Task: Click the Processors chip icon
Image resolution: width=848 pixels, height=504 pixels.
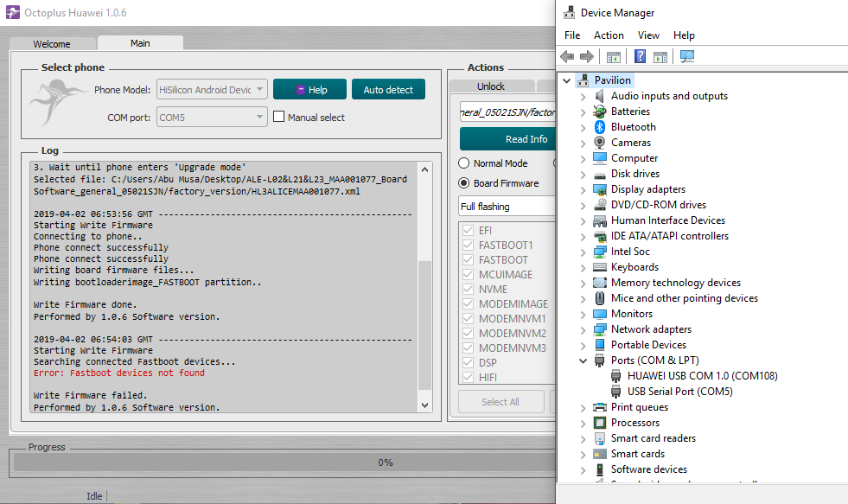Action: coord(599,423)
